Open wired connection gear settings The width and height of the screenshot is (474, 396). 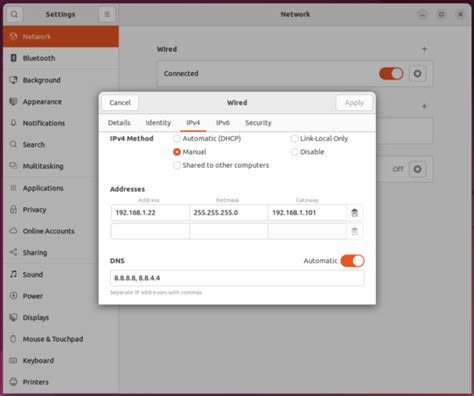point(417,74)
